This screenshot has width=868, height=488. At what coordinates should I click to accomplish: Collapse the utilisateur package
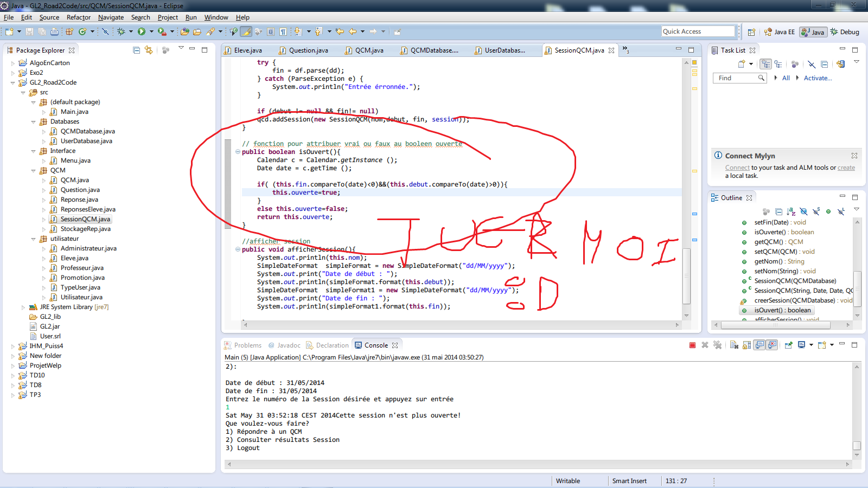tap(34, 239)
